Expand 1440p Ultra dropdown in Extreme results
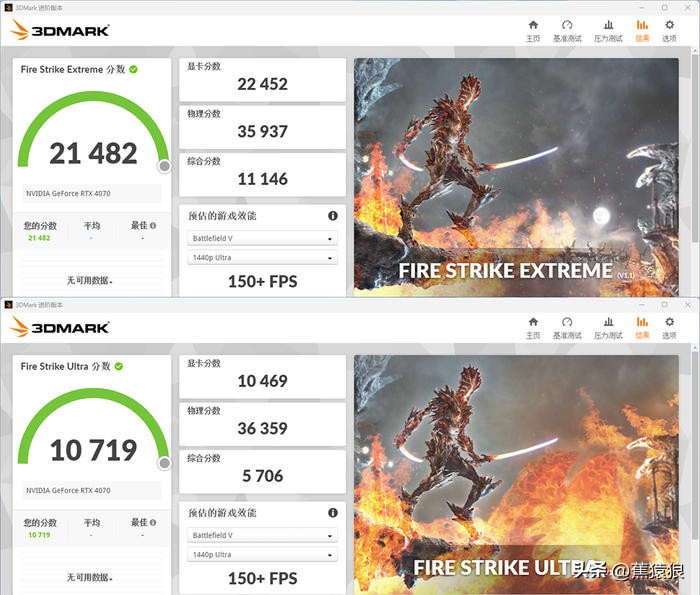This screenshot has width=700, height=595. 262,258
